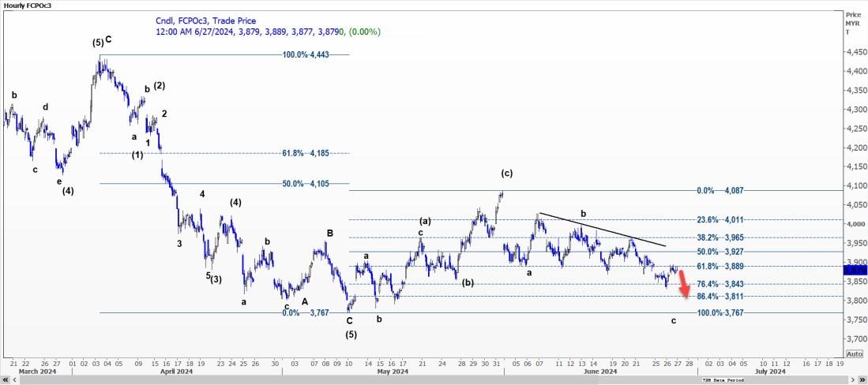
Task: Click the 'July 2024' month label
Action: click(x=770, y=371)
